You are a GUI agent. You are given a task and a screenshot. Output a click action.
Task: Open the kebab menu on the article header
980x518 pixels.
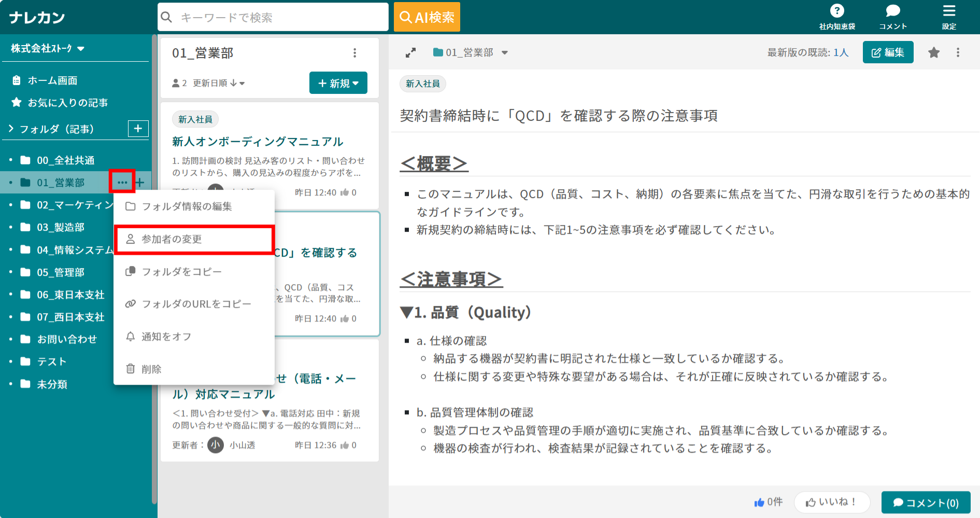pyautogui.click(x=958, y=52)
